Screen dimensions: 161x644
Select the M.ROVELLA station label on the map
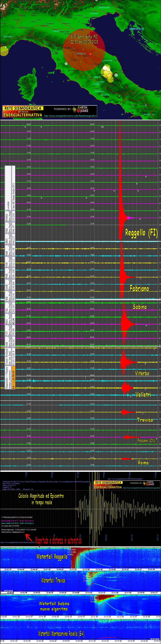pos(149,114)
